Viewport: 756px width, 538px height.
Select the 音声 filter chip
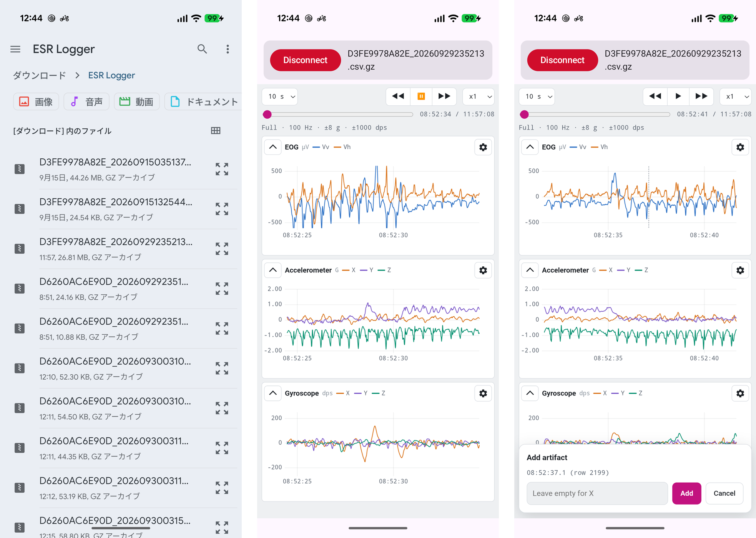(x=86, y=102)
